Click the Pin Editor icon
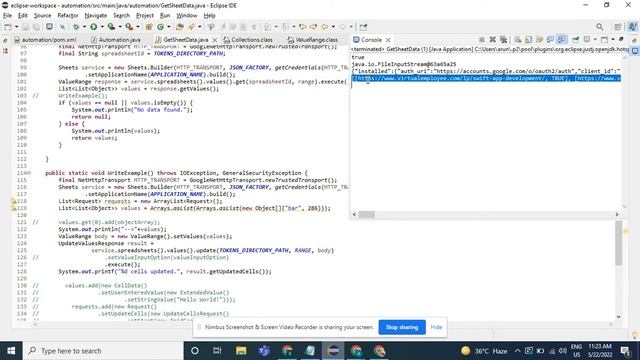The image size is (640, 360). click(363, 27)
